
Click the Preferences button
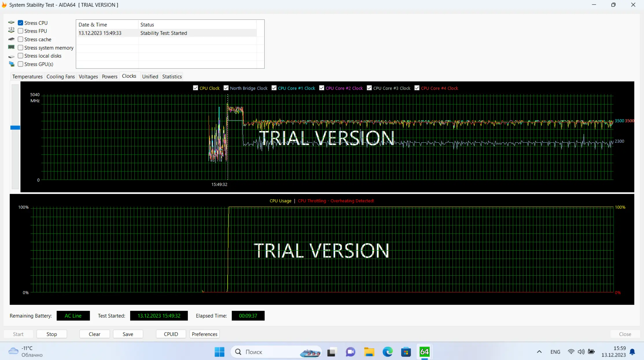tap(204, 334)
